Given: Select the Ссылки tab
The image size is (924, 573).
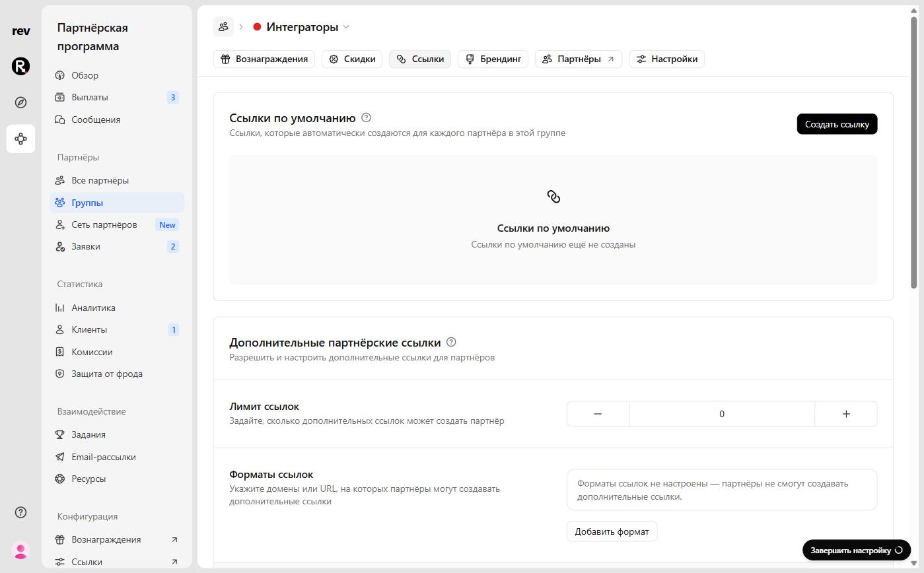Looking at the screenshot, I should pyautogui.click(x=420, y=59).
